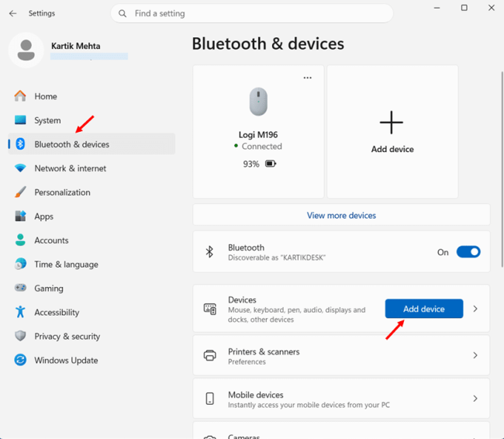Click the user profile avatar

click(26, 50)
